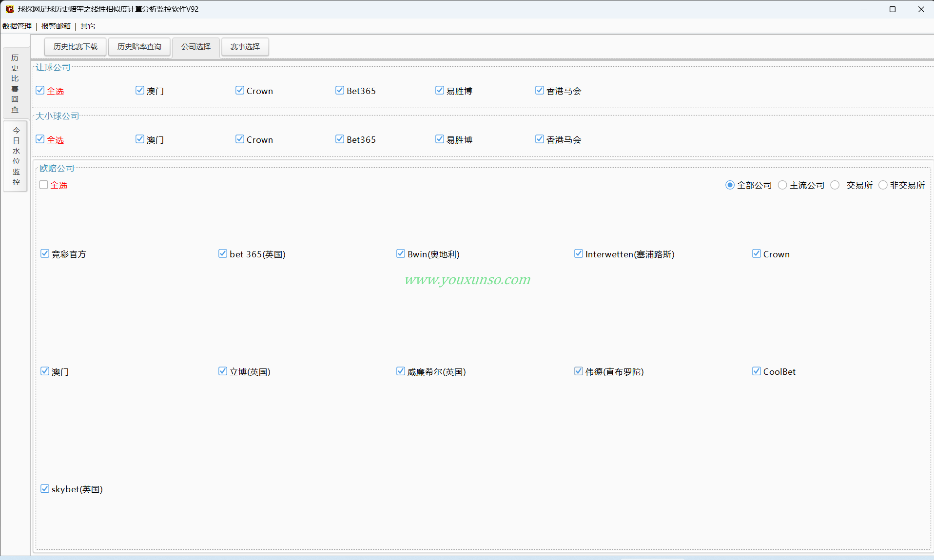The image size is (934, 560).
Task: Select 历史比赛回查 vertical side tab
Action: point(15,83)
